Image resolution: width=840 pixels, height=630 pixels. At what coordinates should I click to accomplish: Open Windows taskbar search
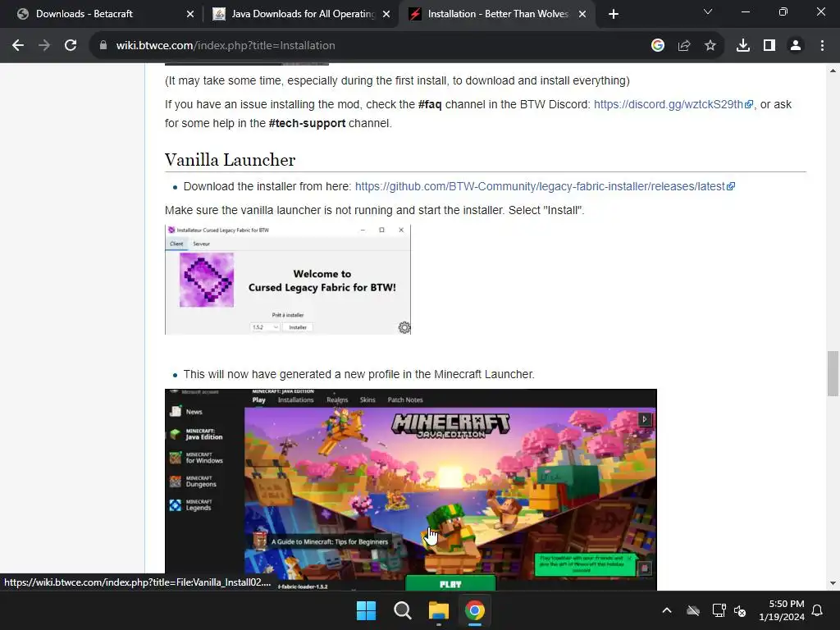point(402,610)
